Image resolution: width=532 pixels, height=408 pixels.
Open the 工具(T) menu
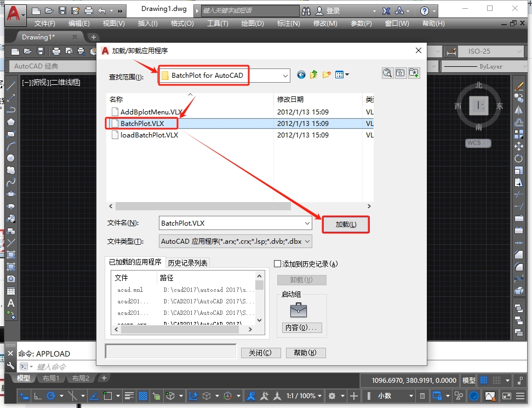point(218,24)
